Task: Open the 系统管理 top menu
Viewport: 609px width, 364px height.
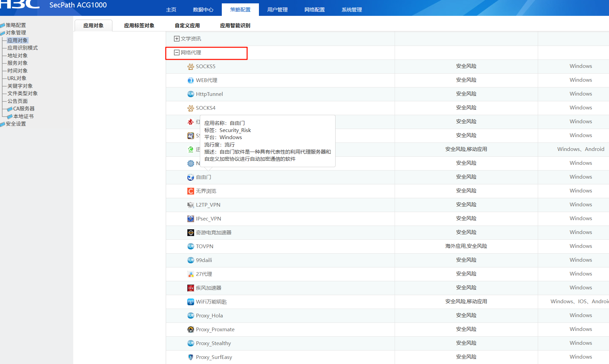Action: (352, 10)
